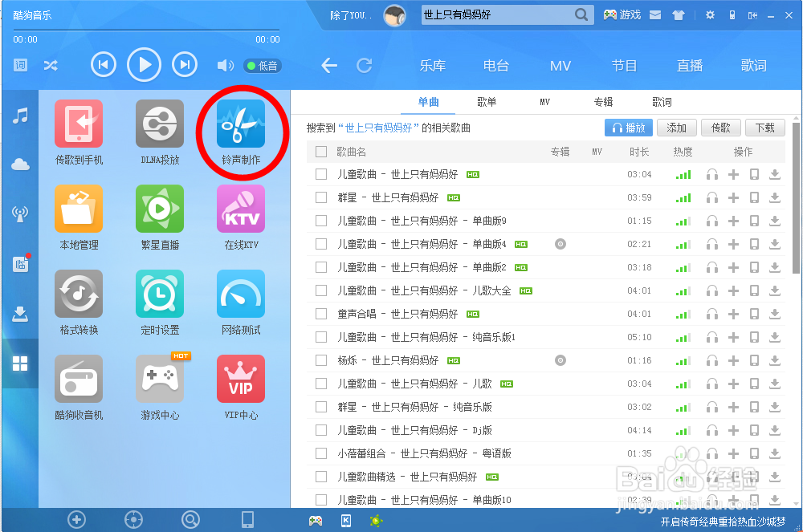The image size is (803, 532).
Task: Check 小蓓蕾组合 粤语版 row
Action: pyautogui.click(x=321, y=453)
